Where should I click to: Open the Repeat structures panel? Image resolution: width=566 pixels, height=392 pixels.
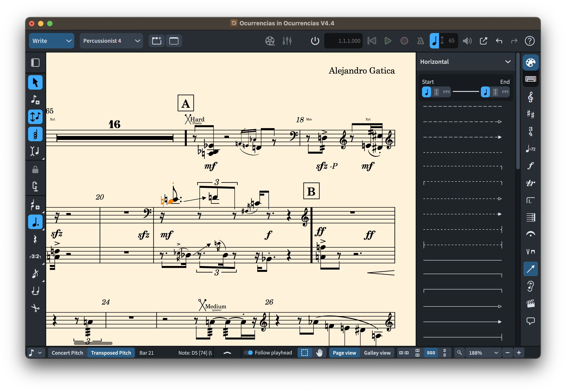(x=530, y=200)
